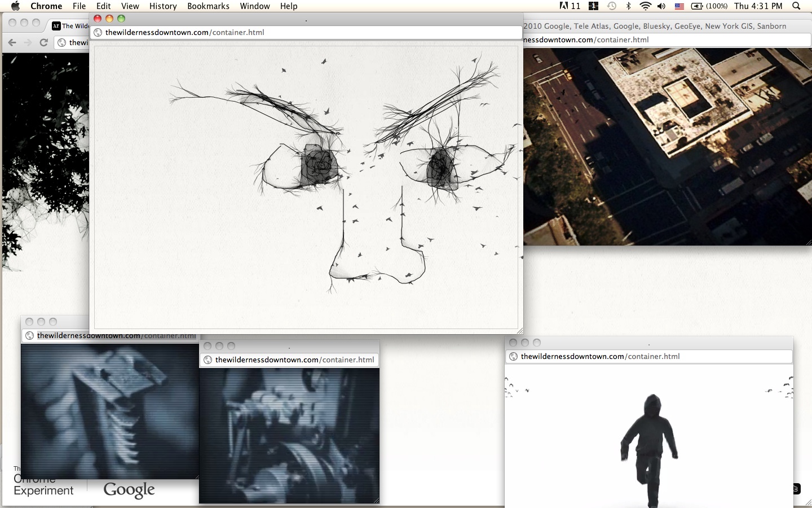Image resolution: width=812 pixels, height=508 pixels.
Task: Open the Edit menu
Action: 103,6
